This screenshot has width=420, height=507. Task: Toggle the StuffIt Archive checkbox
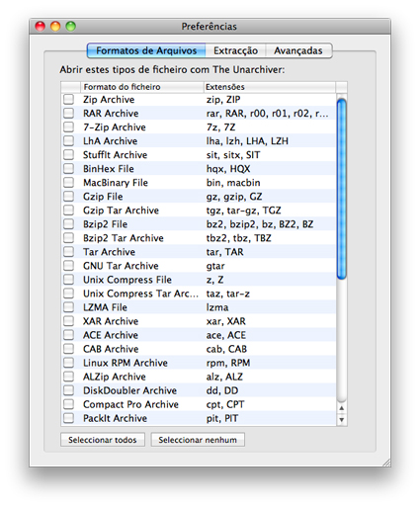tap(68, 154)
